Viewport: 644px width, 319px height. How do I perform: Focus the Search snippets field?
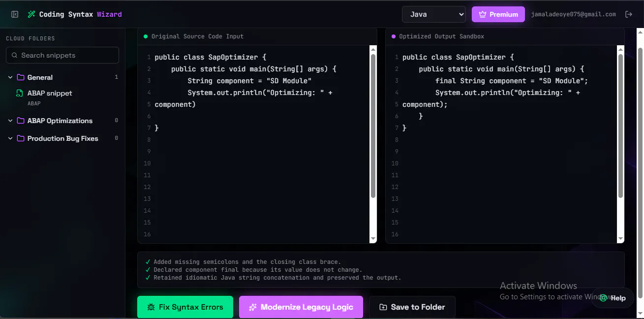click(62, 55)
